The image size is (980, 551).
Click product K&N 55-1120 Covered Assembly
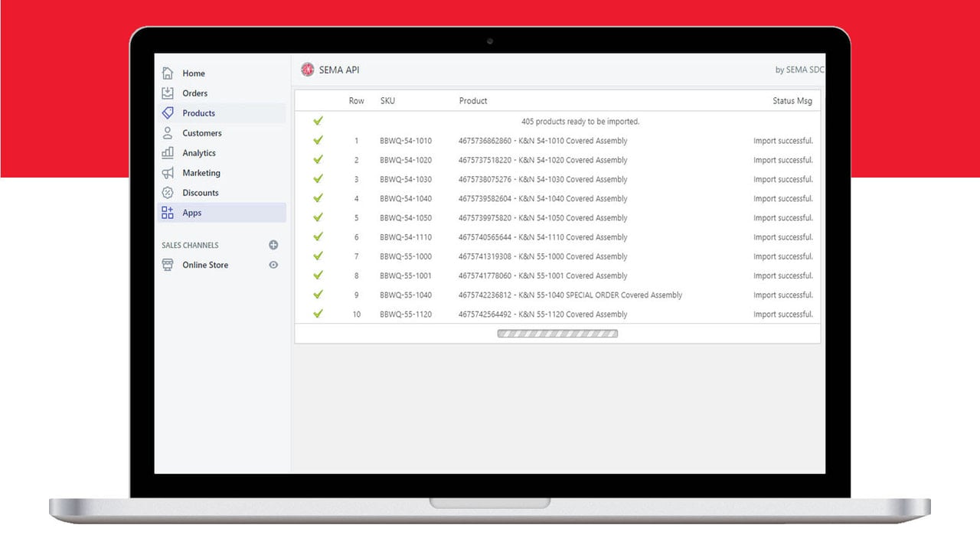tap(543, 315)
